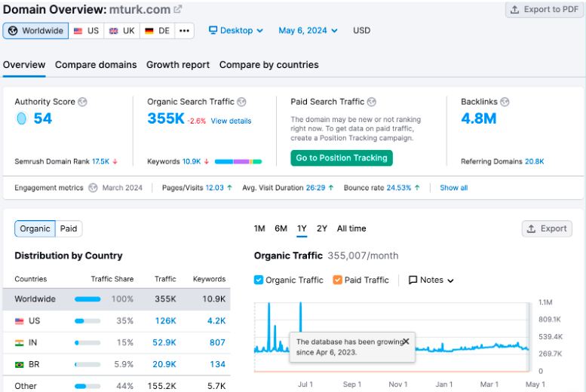Open Referring Domains 20.8K link

tap(535, 161)
